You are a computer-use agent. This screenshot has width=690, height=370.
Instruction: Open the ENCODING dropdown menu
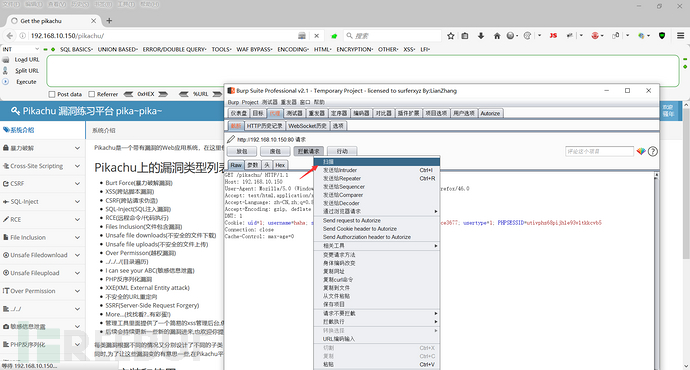[293, 49]
